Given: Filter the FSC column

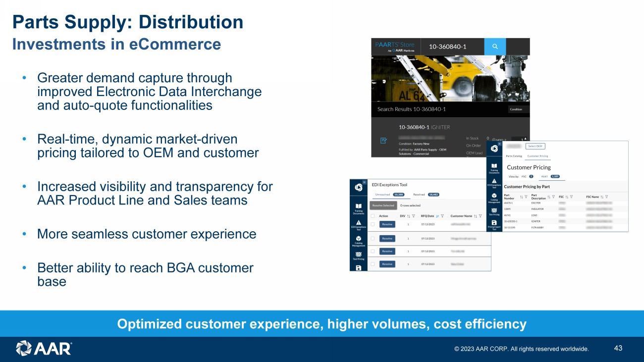Looking at the screenshot, I should [572, 197].
